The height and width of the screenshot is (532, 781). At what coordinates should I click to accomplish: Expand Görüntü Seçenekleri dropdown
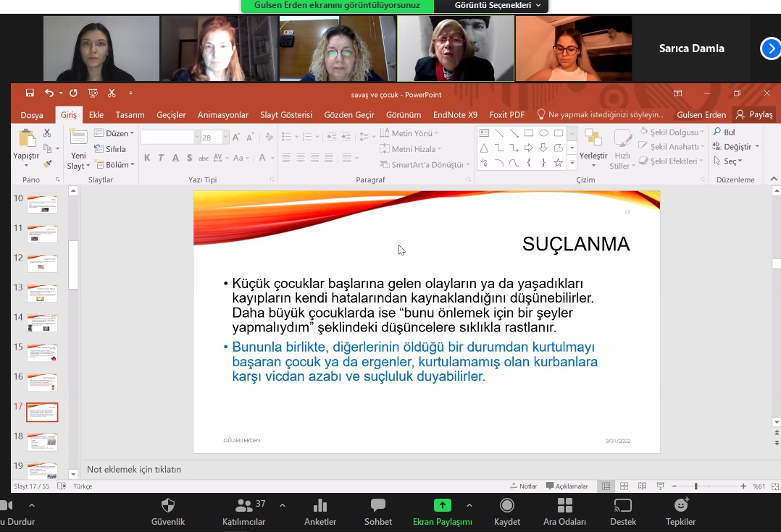point(498,6)
